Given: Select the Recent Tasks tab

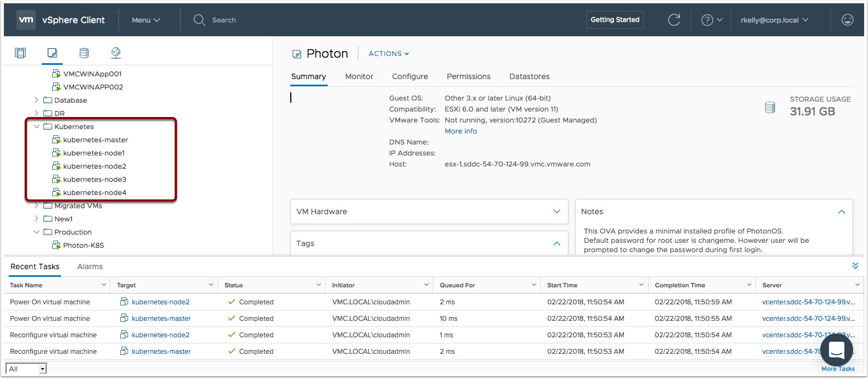Looking at the screenshot, I should tap(35, 266).
